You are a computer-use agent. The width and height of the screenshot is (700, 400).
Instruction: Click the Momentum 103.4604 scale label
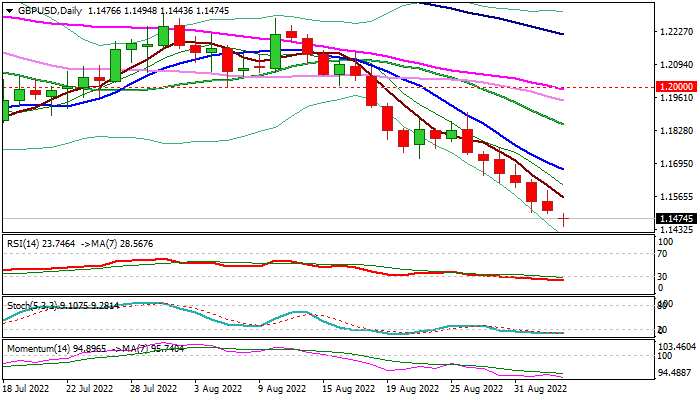677,346
